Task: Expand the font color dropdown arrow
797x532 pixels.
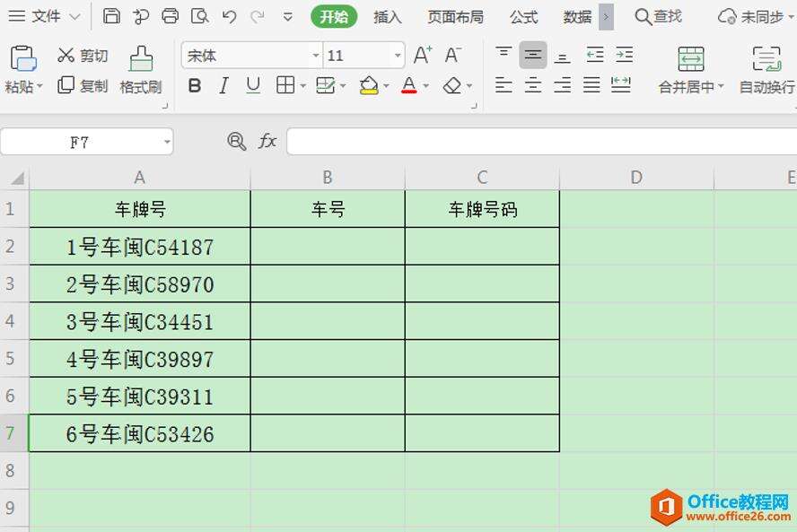Action: [x=426, y=85]
